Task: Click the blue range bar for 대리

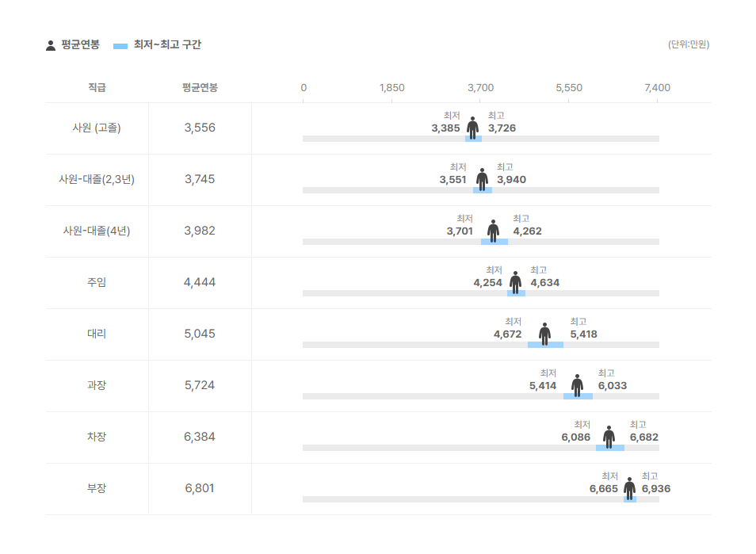Action: click(x=545, y=345)
